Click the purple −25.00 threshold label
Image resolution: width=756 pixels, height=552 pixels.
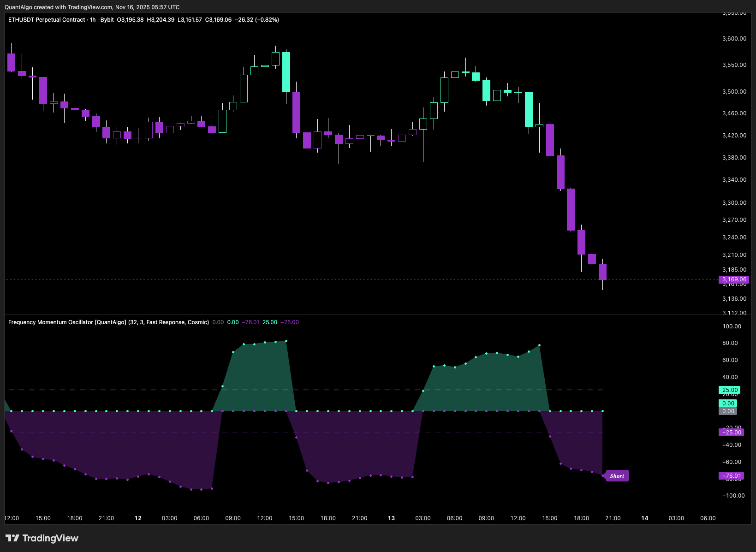click(x=732, y=433)
